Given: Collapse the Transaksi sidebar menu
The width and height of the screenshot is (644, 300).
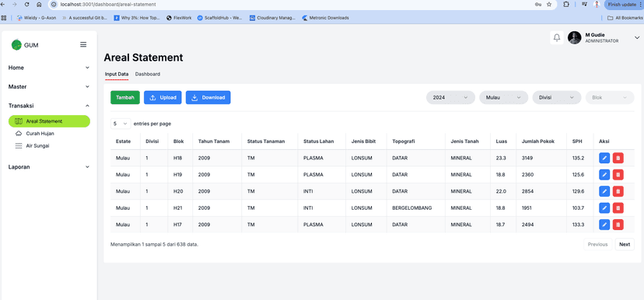Looking at the screenshot, I should [x=49, y=106].
